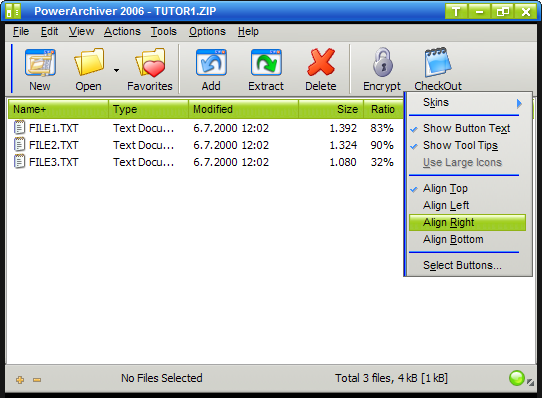
Task: Select Align Right toolbar option
Action: (x=467, y=222)
